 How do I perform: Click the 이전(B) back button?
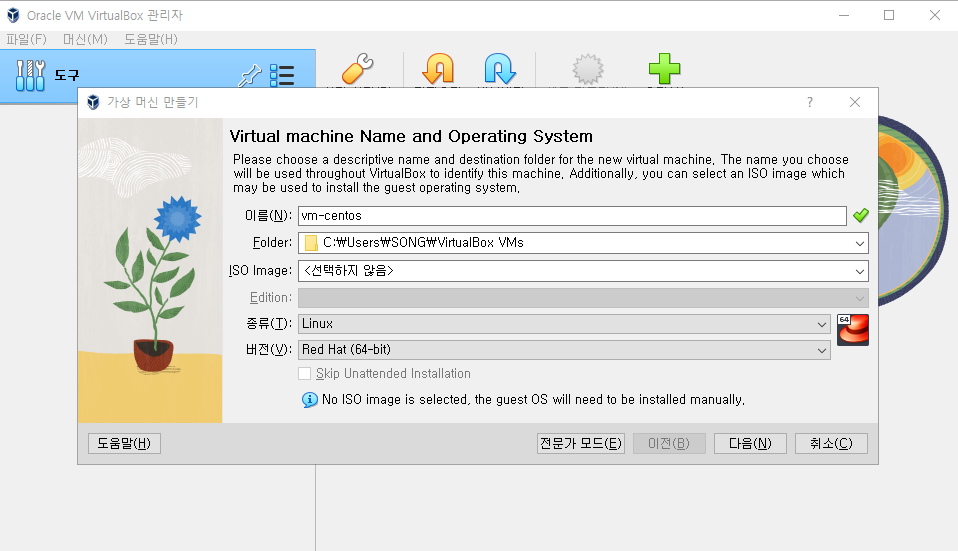pos(669,443)
